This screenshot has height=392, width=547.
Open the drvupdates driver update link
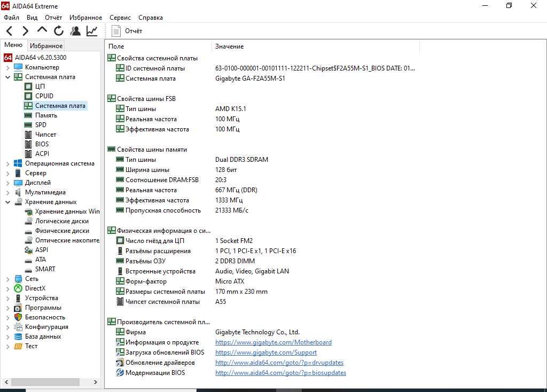pos(279,363)
